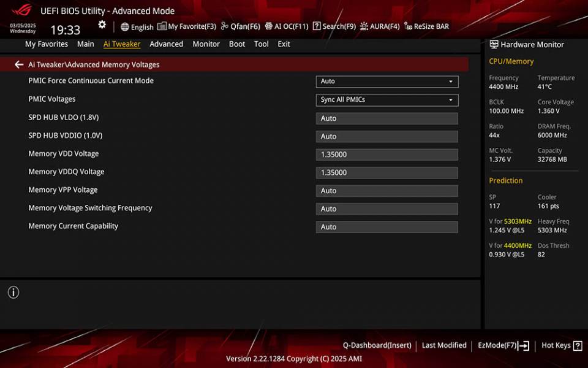Screen dimensions: 588x368
Task: Select PMIC Force Continuous Current Mode label
Action: 91,80
